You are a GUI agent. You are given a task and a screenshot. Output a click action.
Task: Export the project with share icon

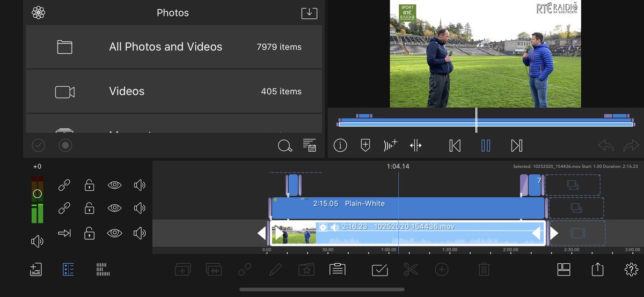(597, 269)
